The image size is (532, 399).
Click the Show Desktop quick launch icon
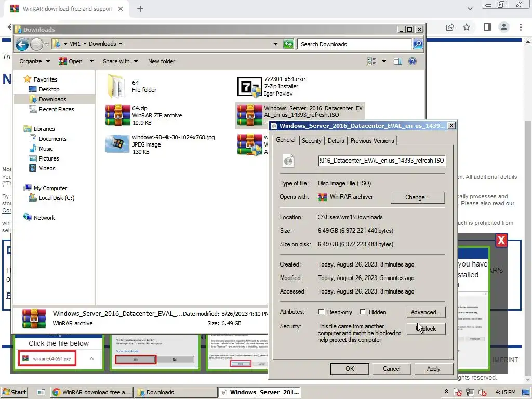click(x=41, y=392)
